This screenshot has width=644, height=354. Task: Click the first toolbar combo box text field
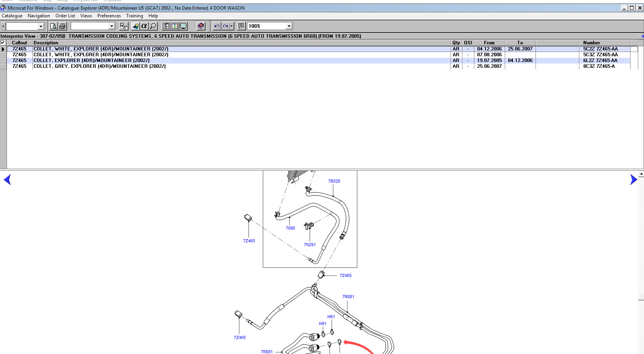tap(22, 26)
